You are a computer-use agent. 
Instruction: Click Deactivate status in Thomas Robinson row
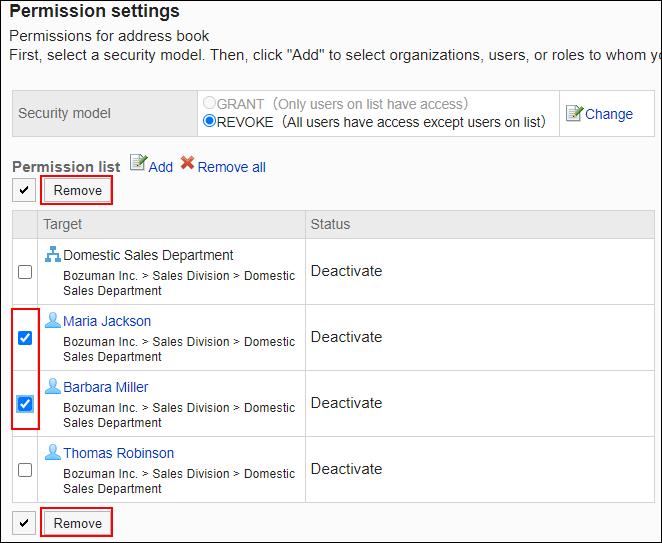coord(346,469)
